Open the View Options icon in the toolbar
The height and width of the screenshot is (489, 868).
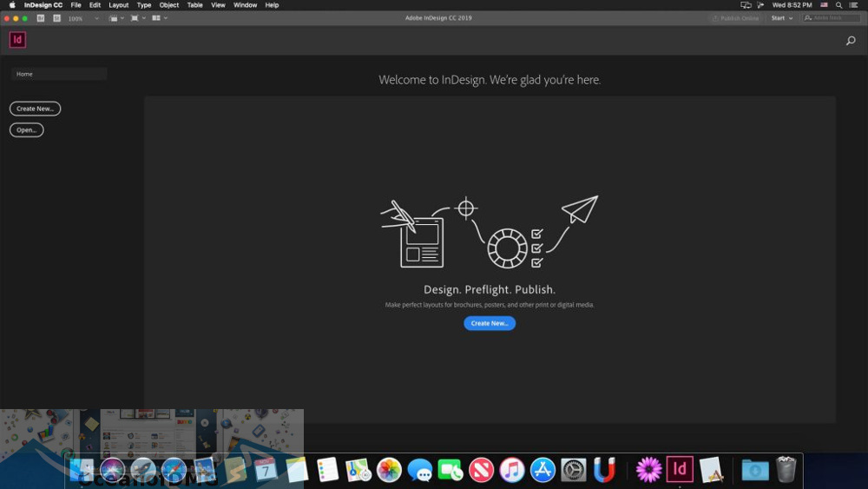click(x=114, y=18)
